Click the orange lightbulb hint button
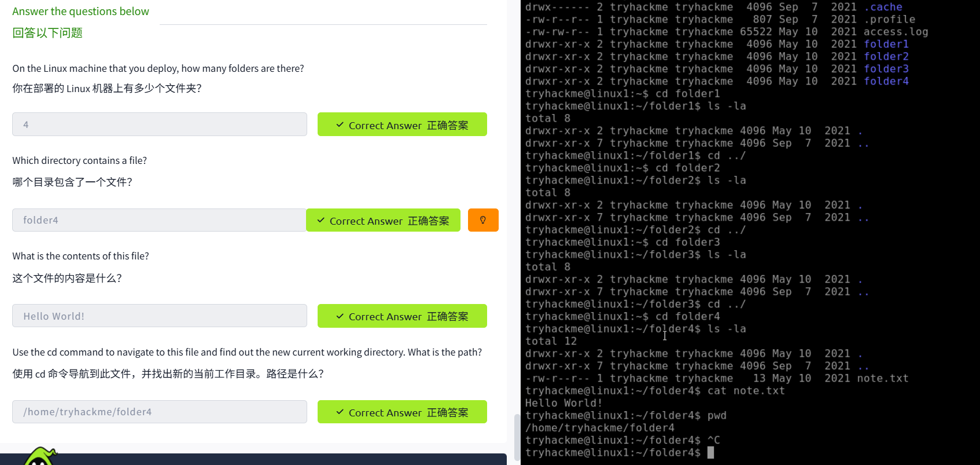 483,220
